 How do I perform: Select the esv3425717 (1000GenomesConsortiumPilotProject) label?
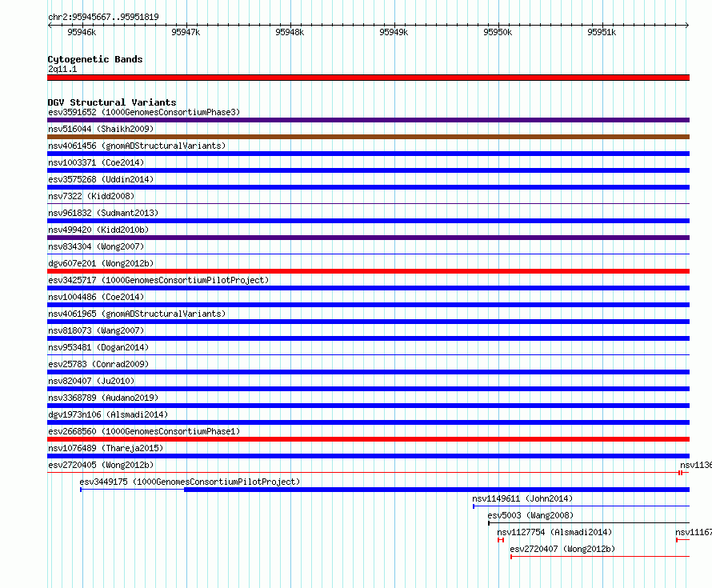pyautogui.click(x=158, y=280)
